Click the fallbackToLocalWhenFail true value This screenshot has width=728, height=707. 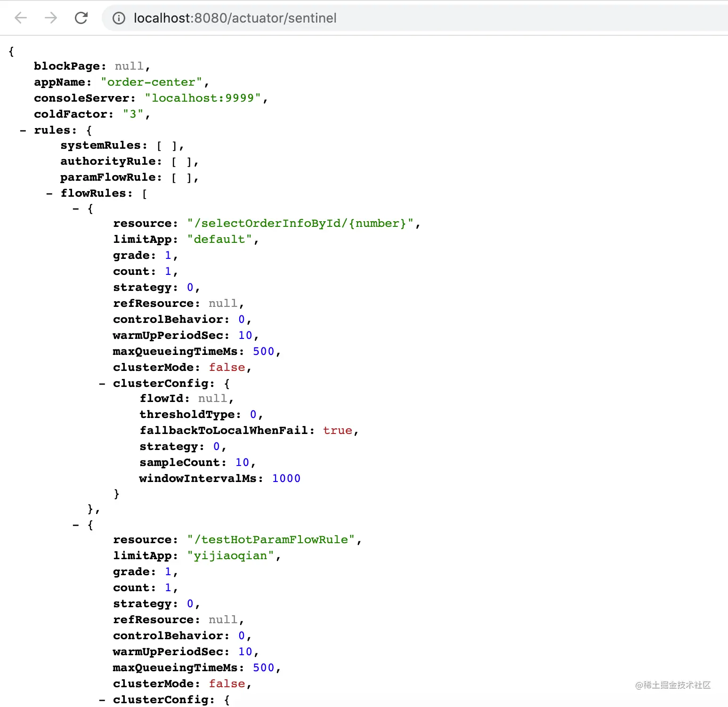338,431
